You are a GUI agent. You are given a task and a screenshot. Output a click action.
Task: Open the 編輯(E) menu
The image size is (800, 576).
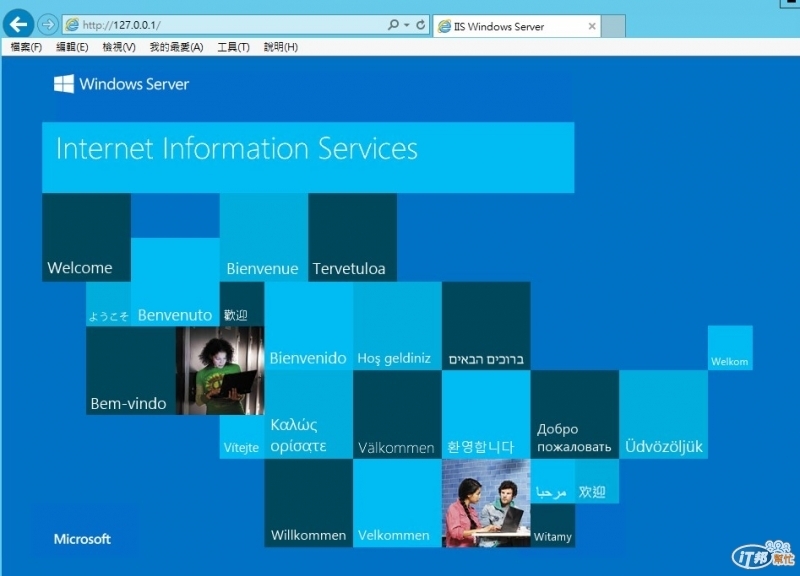72,47
